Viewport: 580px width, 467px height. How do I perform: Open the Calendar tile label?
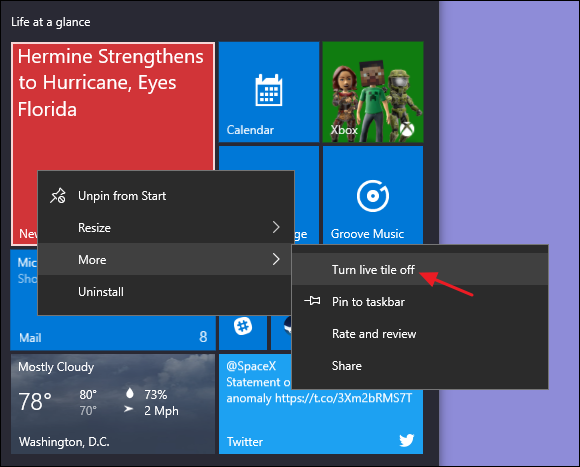pos(250,130)
